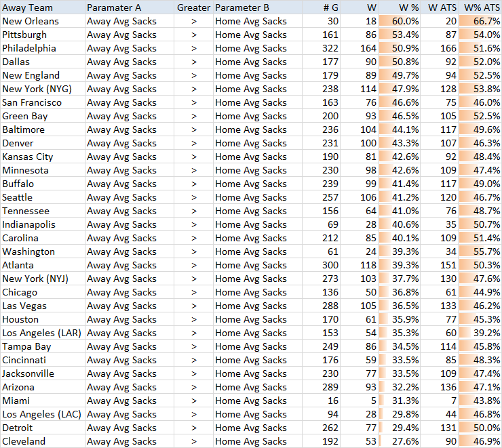Select the Washington team cell
The image size is (502, 448).
pos(42,251)
